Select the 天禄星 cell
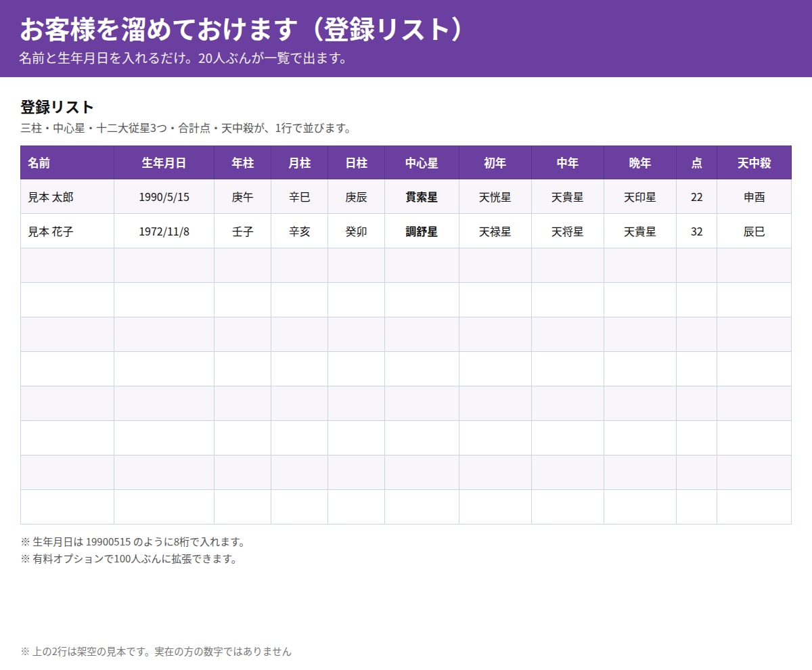The image size is (812, 670). pos(495,231)
